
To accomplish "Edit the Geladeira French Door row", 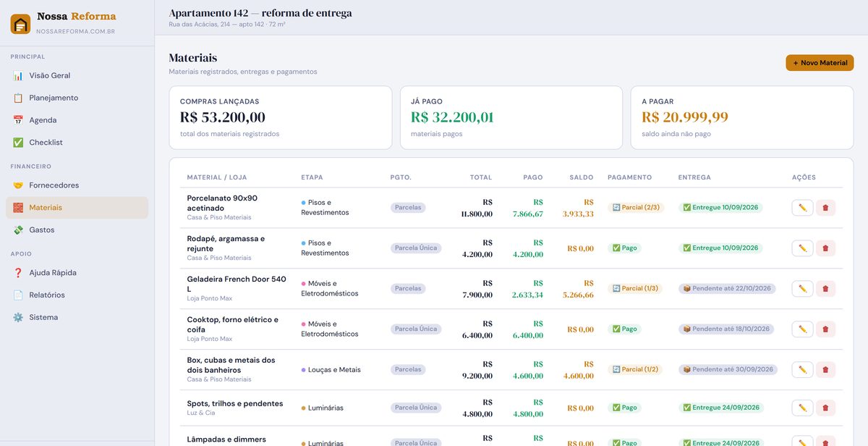I will 802,289.
